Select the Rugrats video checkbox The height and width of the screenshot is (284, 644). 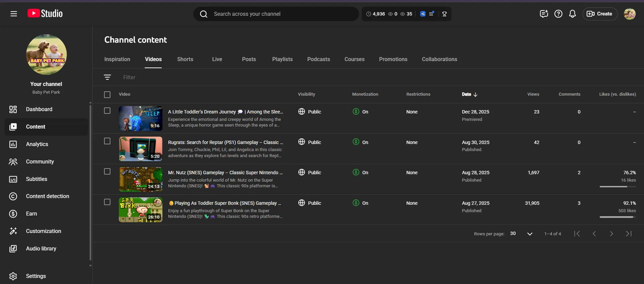click(x=107, y=141)
